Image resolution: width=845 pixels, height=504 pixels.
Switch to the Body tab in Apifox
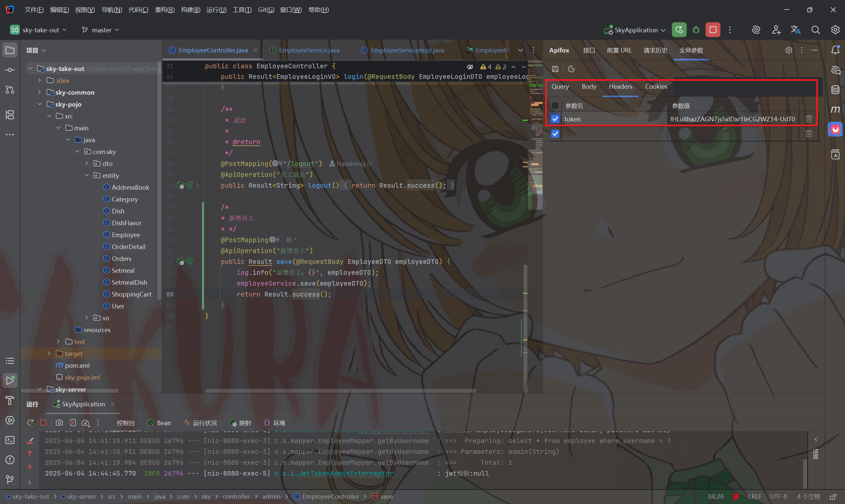[589, 87]
